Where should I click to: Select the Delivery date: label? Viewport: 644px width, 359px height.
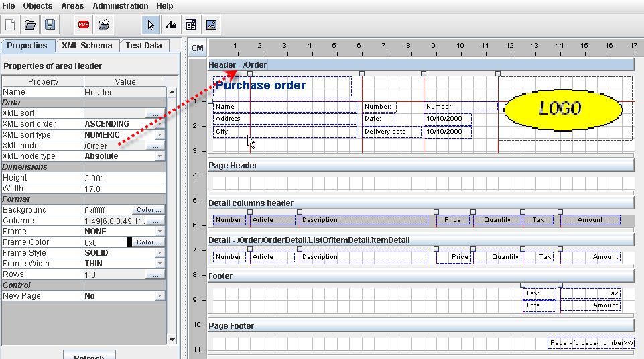coord(392,132)
